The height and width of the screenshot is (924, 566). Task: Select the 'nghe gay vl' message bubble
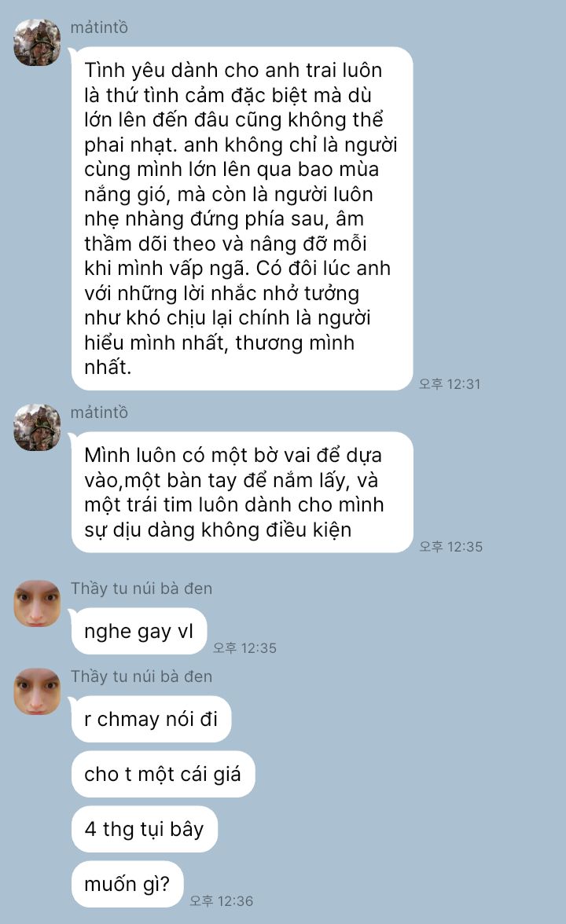[x=139, y=631]
